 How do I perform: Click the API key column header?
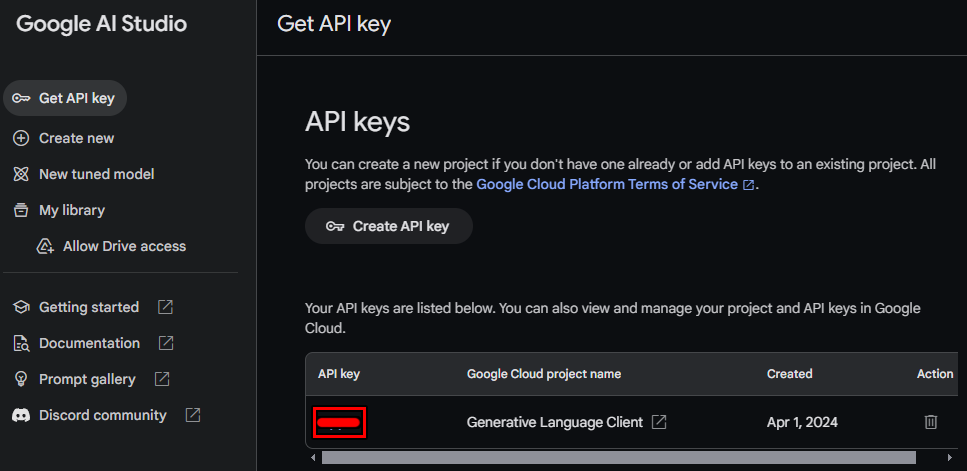[x=339, y=374]
